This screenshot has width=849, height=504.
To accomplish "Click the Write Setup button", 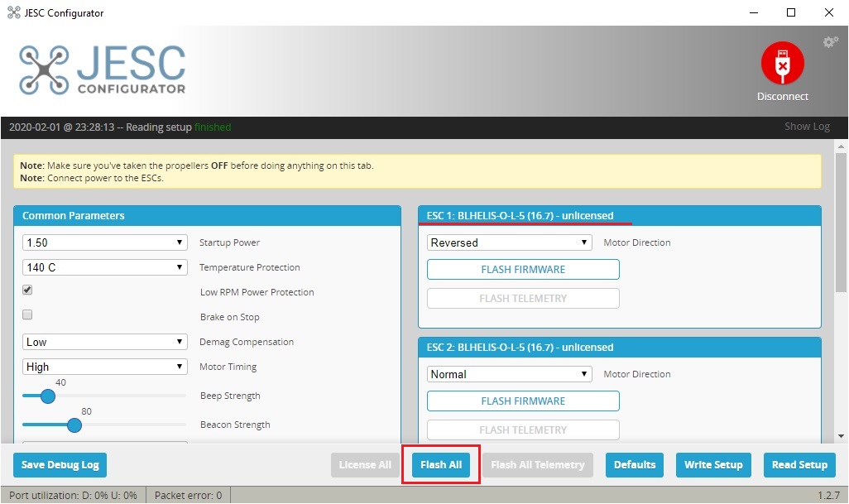I will point(713,465).
